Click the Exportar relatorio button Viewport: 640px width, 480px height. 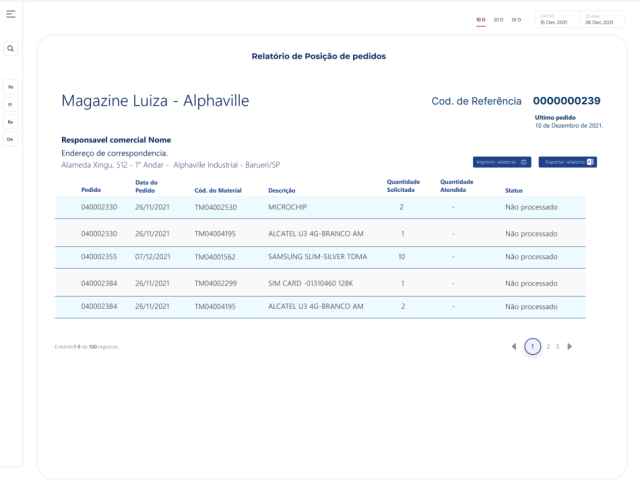coord(568,162)
